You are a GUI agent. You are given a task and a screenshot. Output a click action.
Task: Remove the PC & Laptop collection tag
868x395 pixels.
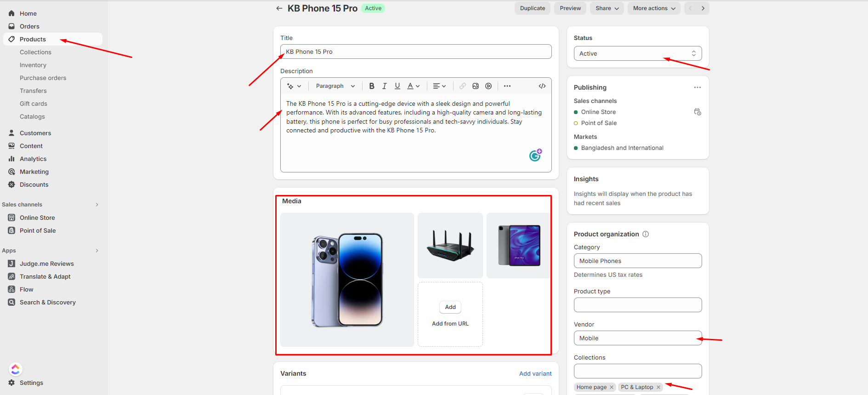click(x=658, y=387)
